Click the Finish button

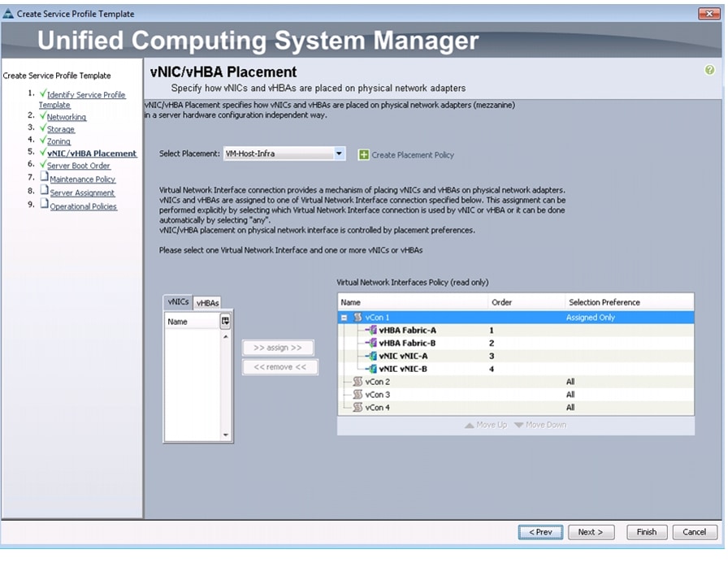[646, 532]
